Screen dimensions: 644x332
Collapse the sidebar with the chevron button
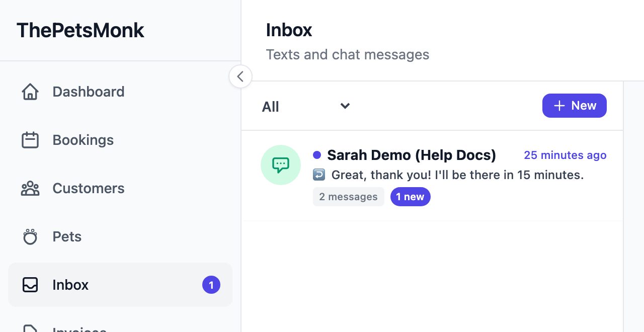tap(240, 76)
